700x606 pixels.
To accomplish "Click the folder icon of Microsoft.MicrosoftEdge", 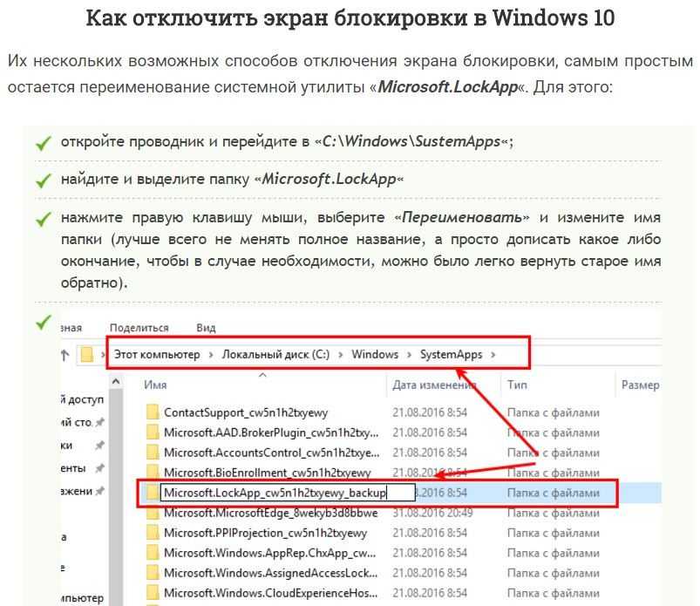I will [153, 513].
